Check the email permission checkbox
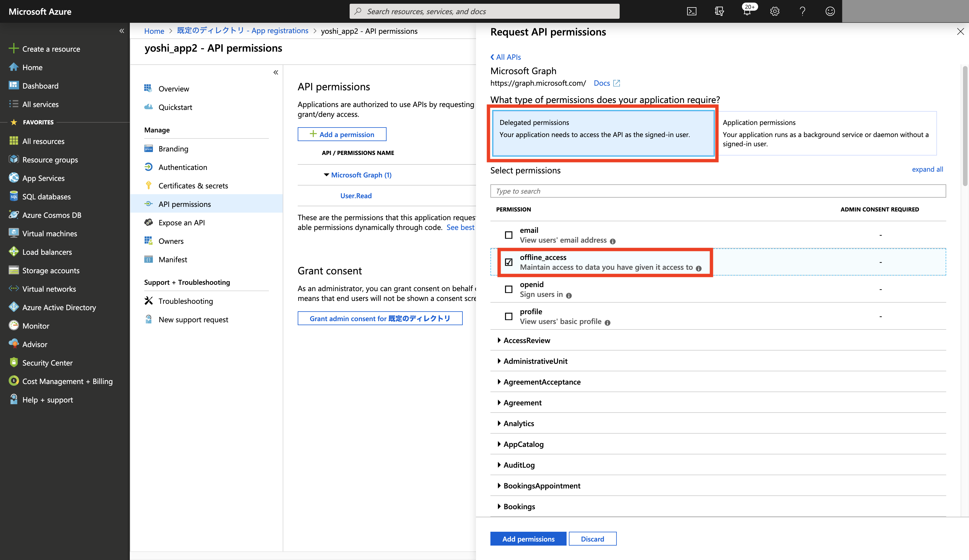This screenshot has height=560, width=969. 509,235
